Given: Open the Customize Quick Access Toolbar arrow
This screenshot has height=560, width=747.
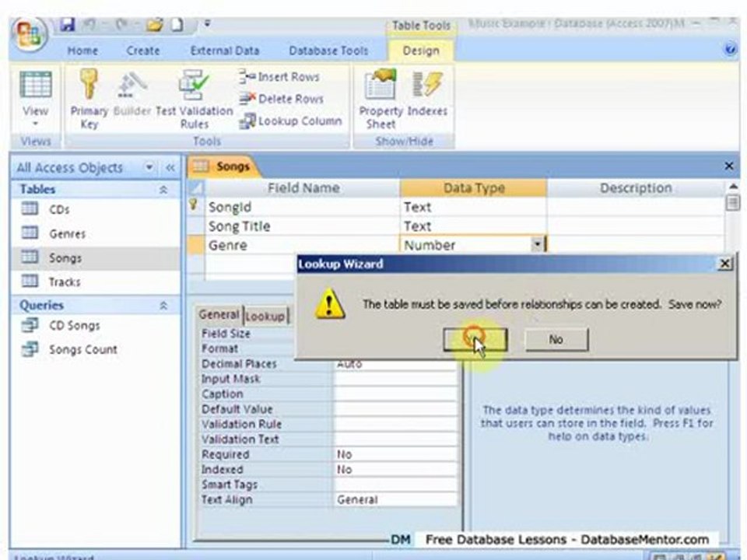Looking at the screenshot, I should [207, 23].
